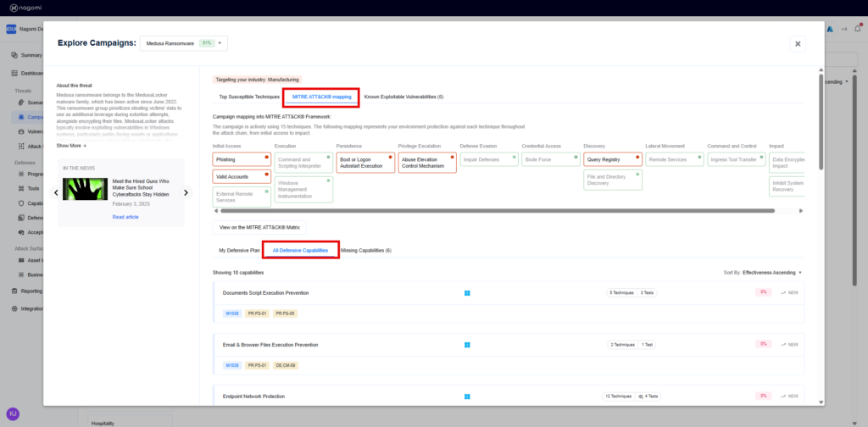This screenshot has width=868, height=427.
Task: Select Valid Accounts technique box
Action: [x=242, y=176]
